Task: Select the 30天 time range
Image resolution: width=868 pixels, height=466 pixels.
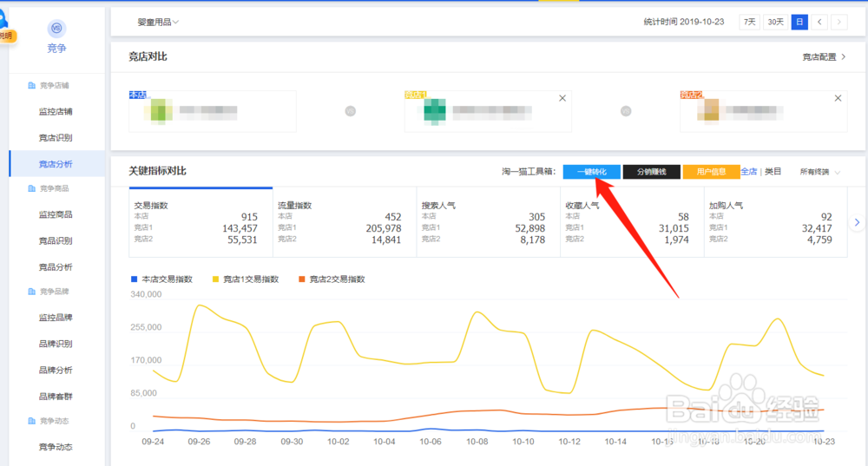Action: coord(775,23)
